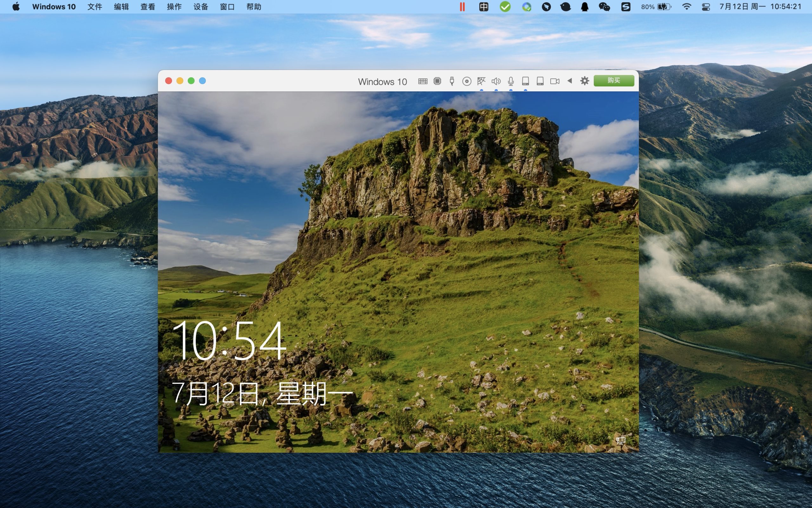Screen dimensions: 812x508
Task: Click the red Parallels pause icon in menu bar
Action: pos(462,7)
